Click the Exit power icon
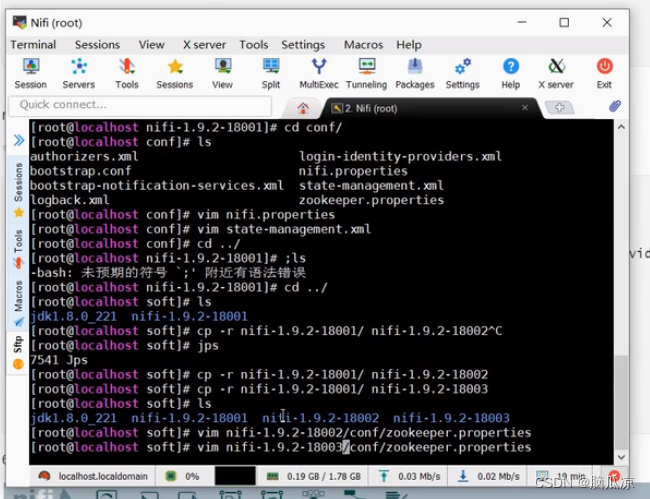 coord(604,74)
